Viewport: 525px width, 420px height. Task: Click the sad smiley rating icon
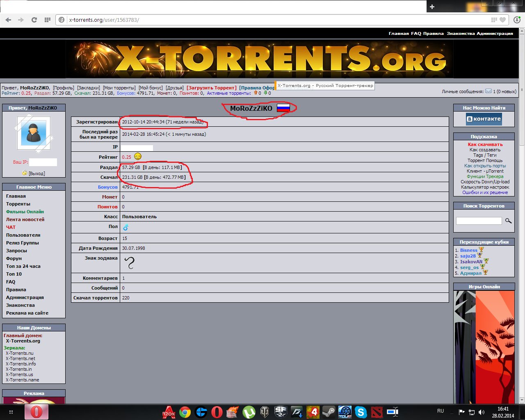pos(138,157)
